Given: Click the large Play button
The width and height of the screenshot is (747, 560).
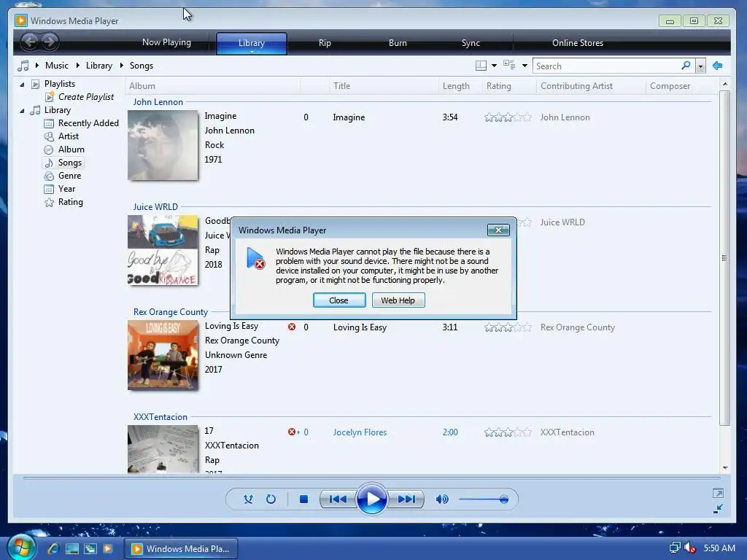Looking at the screenshot, I should click(x=371, y=499).
